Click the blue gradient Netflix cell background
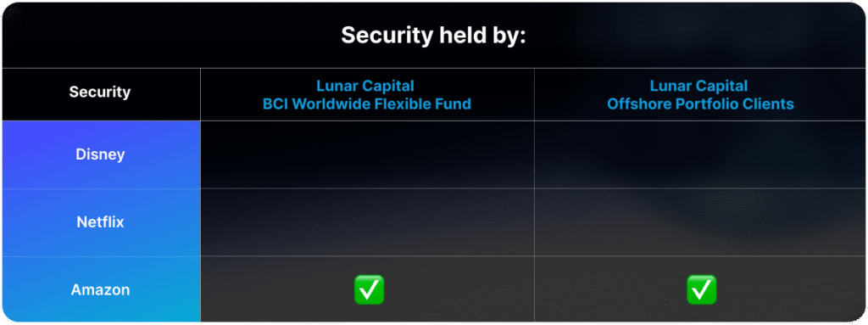 (102, 222)
